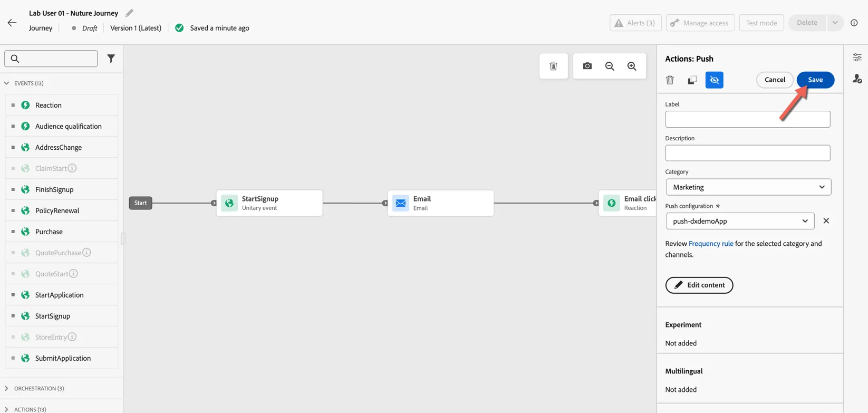Zoom out of the journey canvas
Image resolution: width=868 pixels, height=413 pixels.
coord(610,66)
